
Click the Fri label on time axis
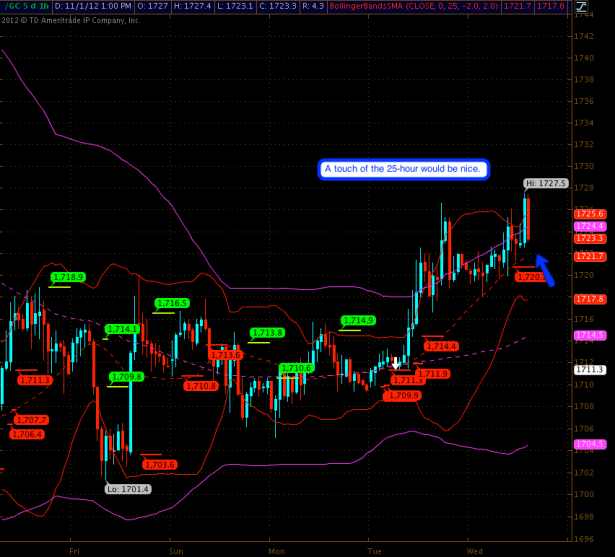pos(73,550)
